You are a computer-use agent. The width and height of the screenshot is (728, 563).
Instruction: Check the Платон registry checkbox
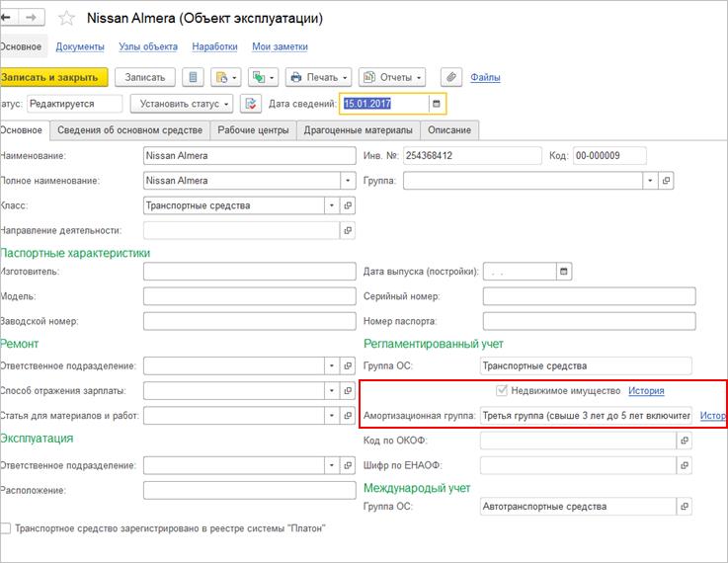[x=5, y=528]
